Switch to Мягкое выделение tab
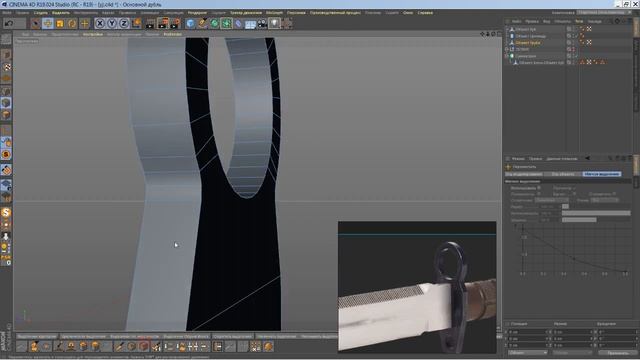The height and width of the screenshot is (360, 640). (x=602, y=174)
